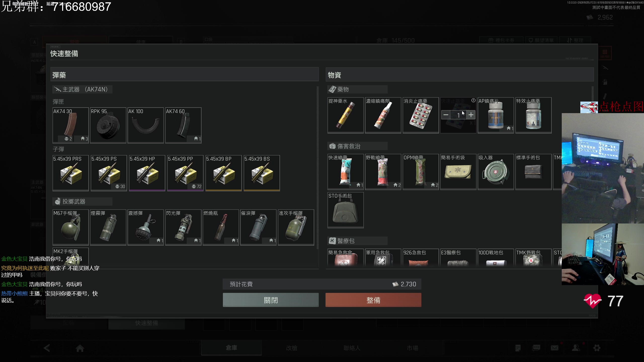Increase 快速止痛藥 quantity with plus button
644x362 pixels.
pyautogui.click(x=471, y=115)
